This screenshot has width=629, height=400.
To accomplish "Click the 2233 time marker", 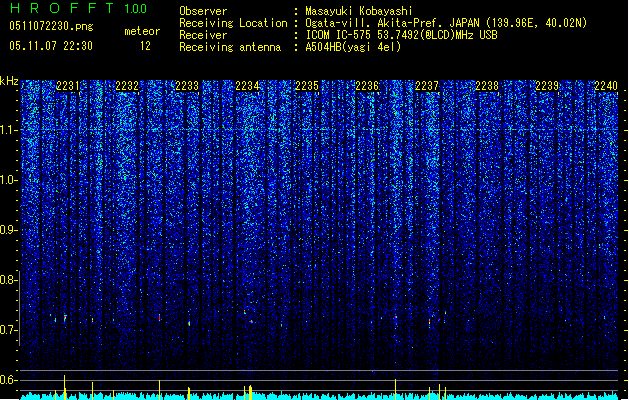I will tap(187, 85).
